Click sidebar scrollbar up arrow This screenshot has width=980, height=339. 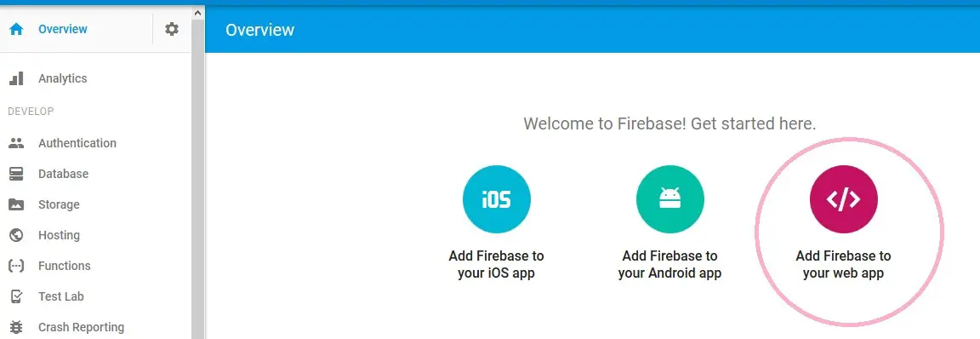tap(198, 13)
